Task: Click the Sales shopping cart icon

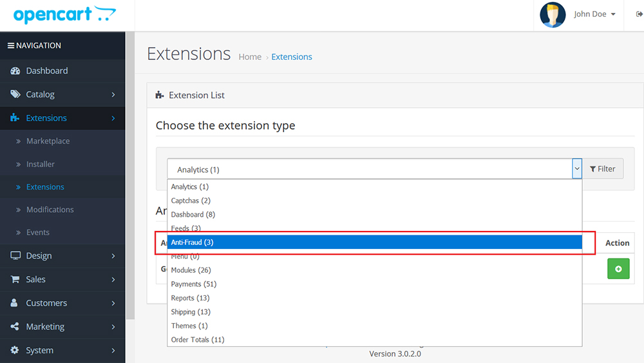Action: pos(15,279)
